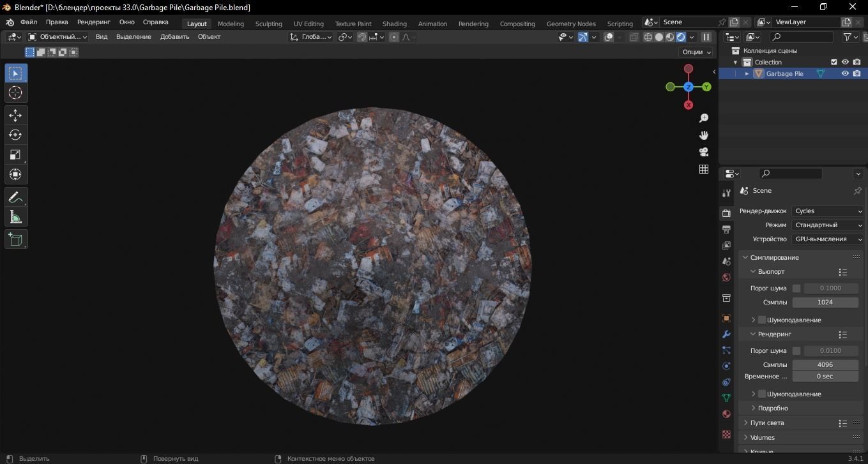
Task: Switch to the Shading workspace tab
Action: tap(394, 24)
